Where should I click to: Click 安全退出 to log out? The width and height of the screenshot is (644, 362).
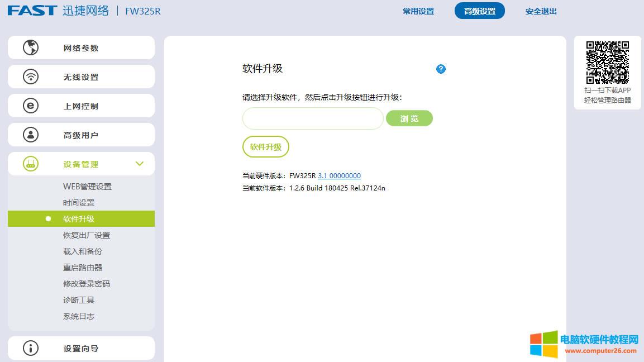tap(540, 11)
